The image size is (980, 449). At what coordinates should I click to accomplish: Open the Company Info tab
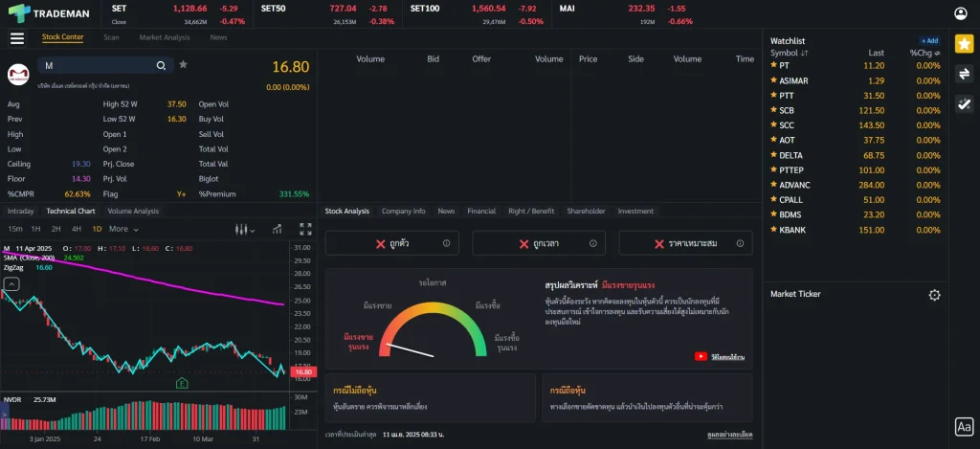click(403, 211)
